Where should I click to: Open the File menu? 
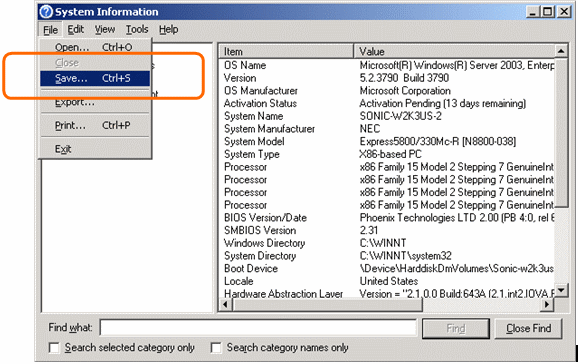(x=50, y=30)
